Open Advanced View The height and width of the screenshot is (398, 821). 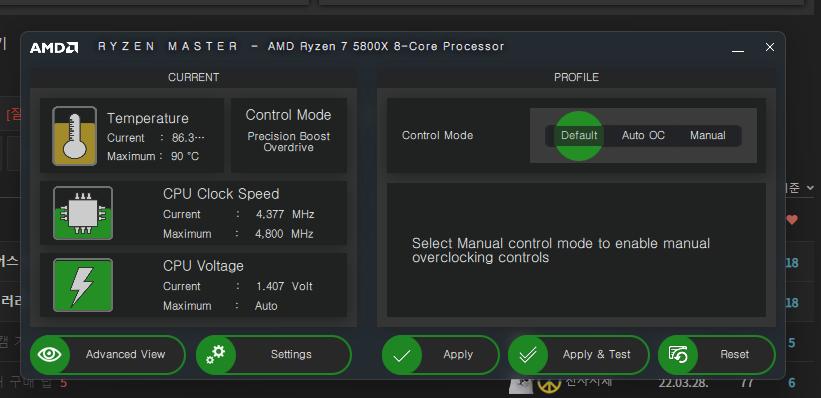point(108,355)
